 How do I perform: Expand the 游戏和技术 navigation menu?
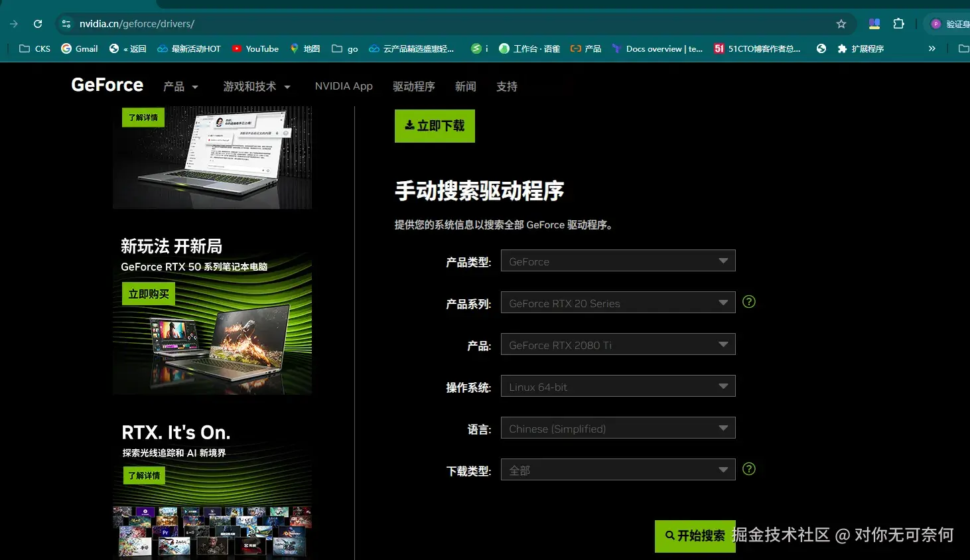pyautogui.click(x=257, y=86)
